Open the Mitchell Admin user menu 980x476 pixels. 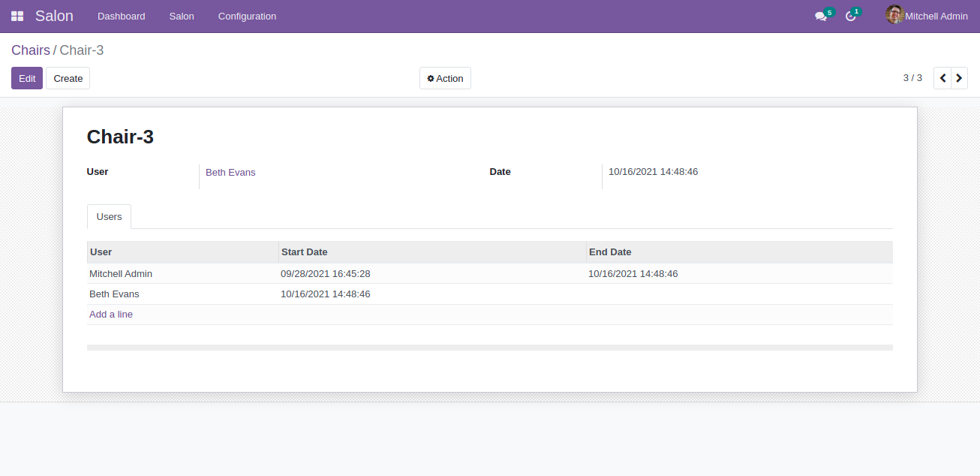927,16
